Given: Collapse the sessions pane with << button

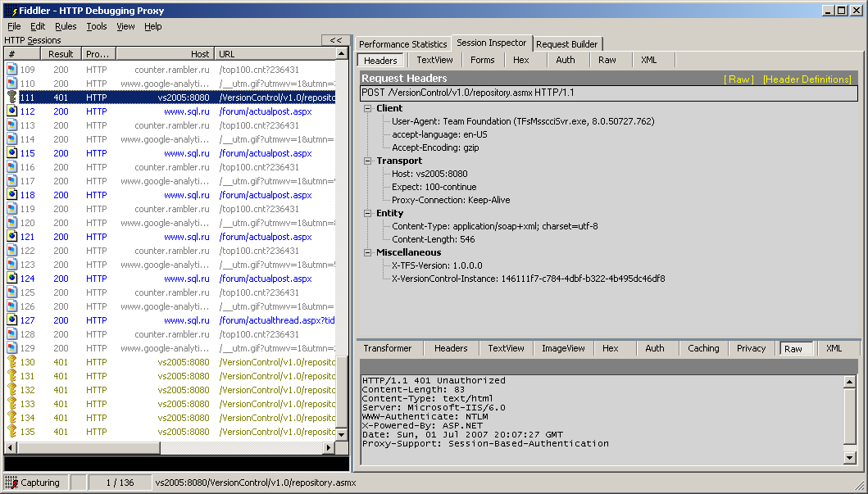Looking at the screenshot, I should coord(335,40).
